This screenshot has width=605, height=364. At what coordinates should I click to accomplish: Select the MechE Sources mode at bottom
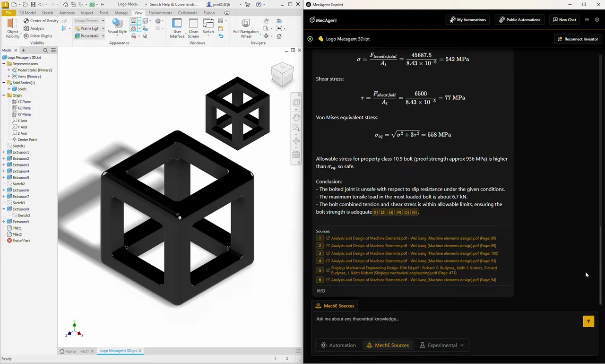point(388,345)
